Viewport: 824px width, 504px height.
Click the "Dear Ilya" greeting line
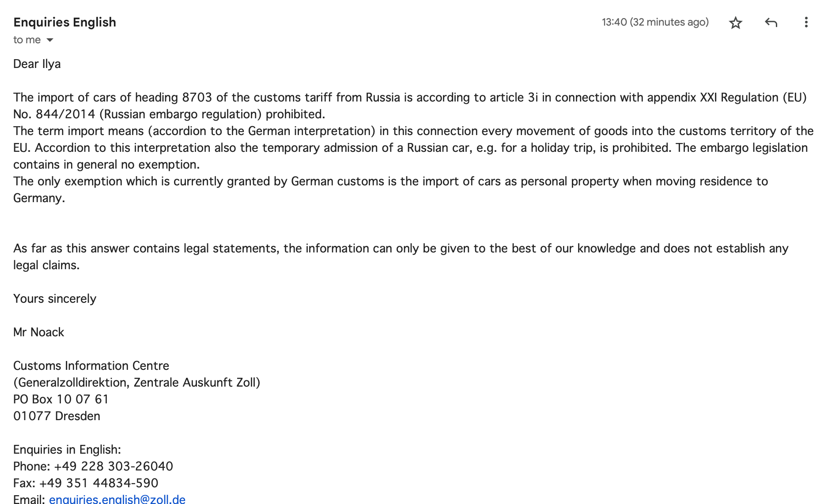37,64
